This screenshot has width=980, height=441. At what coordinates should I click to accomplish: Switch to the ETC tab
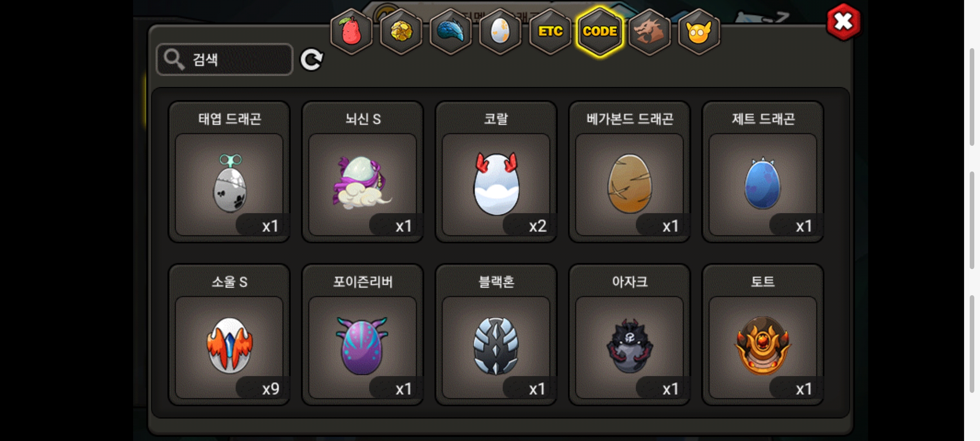coord(550,31)
